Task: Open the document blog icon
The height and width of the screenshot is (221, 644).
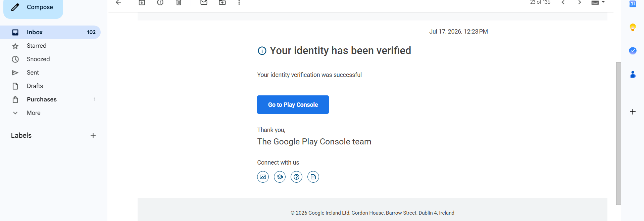Action: pyautogui.click(x=313, y=177)
